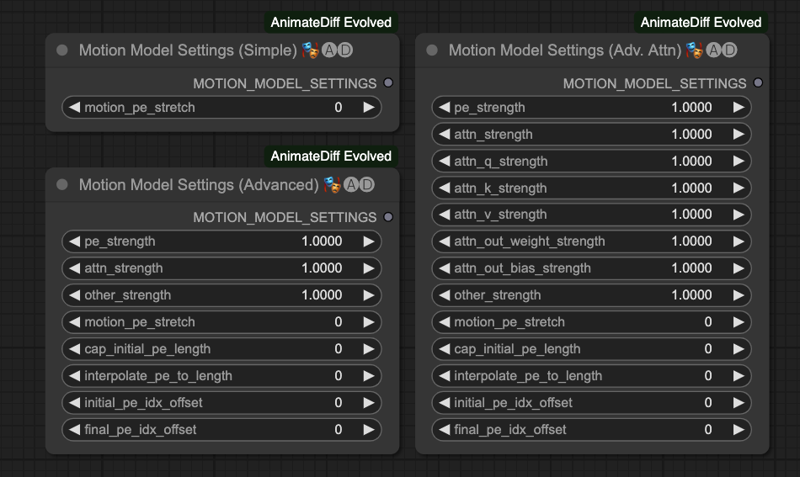This screenshot has width=800, height=477.
Task: Increase attn_q_strength with right arrow
Action: click(738, 161)
